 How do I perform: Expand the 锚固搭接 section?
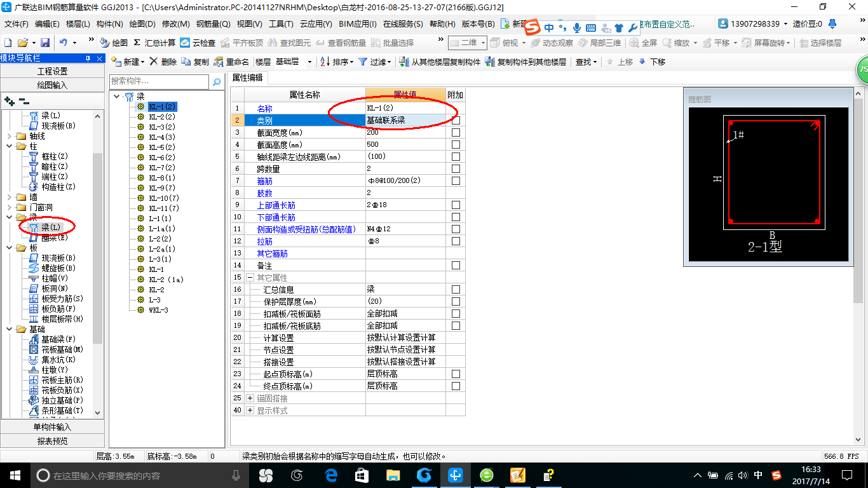[x=250, y=398]
